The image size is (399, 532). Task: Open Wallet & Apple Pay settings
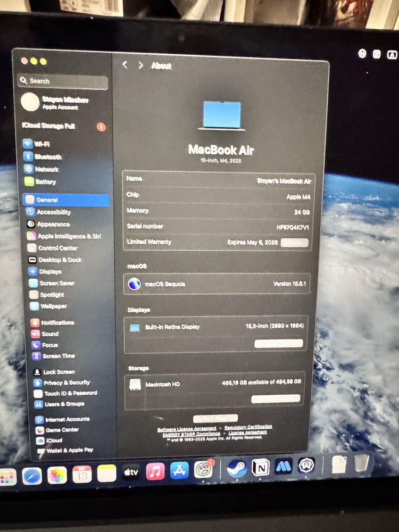coord(65,451)
